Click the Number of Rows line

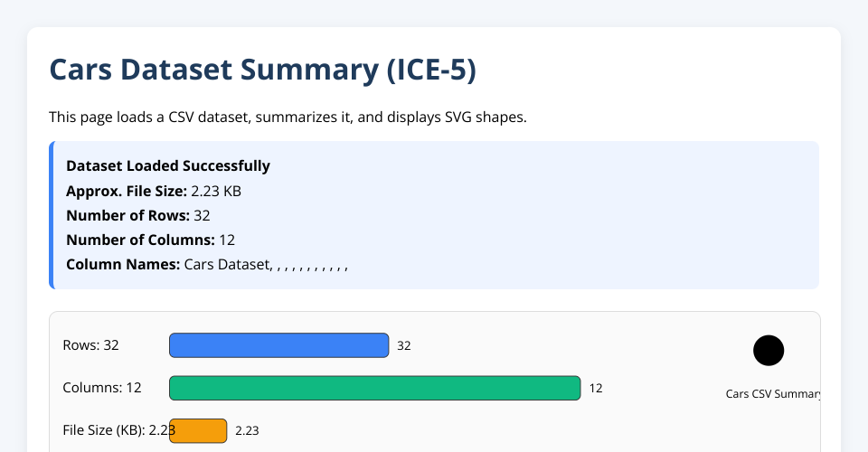(138, 215)
